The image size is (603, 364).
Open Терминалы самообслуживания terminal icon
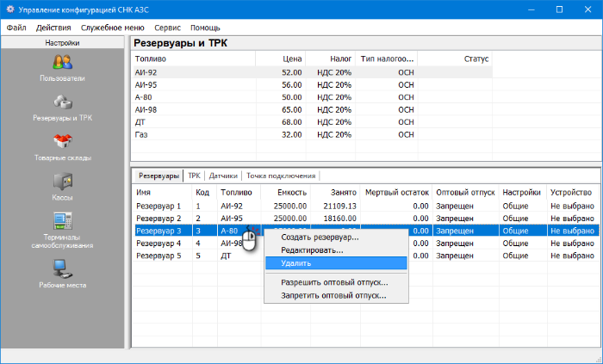(x=62, y=222)
